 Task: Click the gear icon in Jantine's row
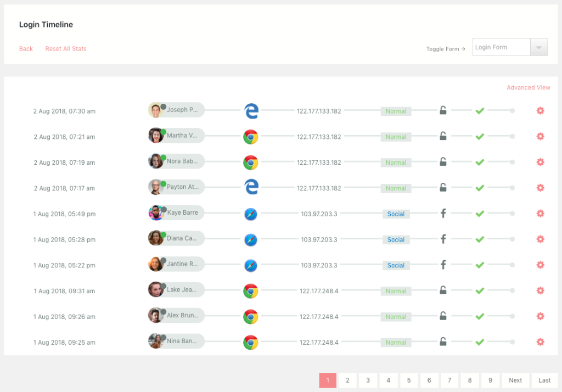pos(540,265)
